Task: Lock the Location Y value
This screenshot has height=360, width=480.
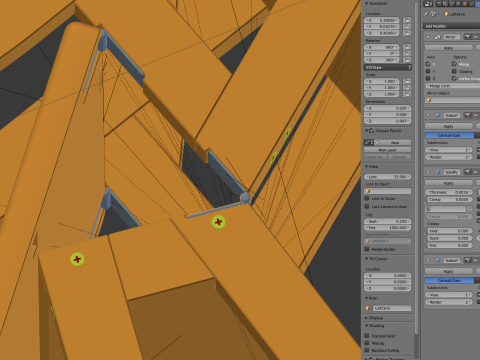Action: click(407, 26)
